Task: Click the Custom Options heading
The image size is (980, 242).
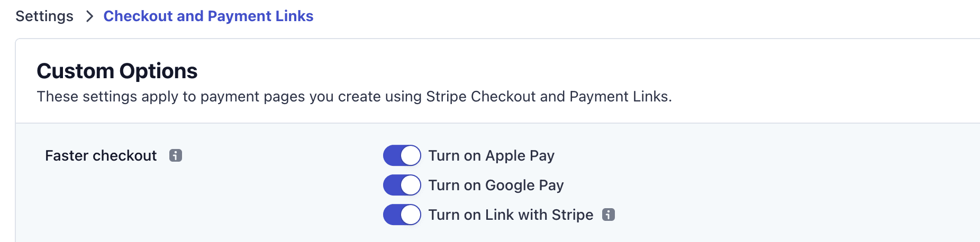Action: click(117, 71)
